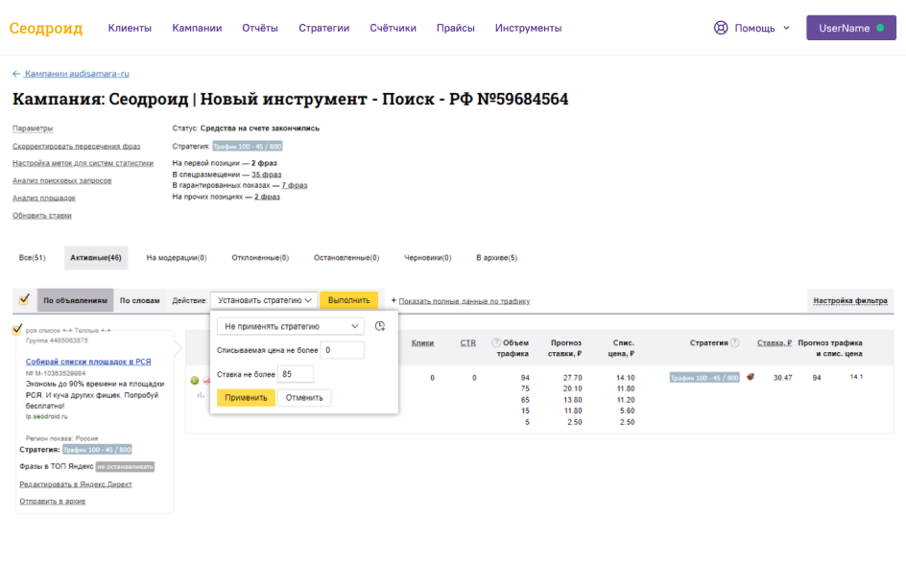Open the Анализ поисковых запросов link
Image resolution: width=906 pixels, height=588 pixels.
(61, 180)
